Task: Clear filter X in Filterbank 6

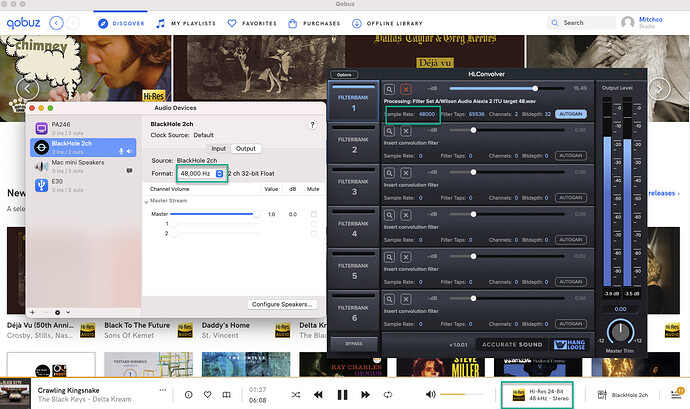Action: point(406,299)
